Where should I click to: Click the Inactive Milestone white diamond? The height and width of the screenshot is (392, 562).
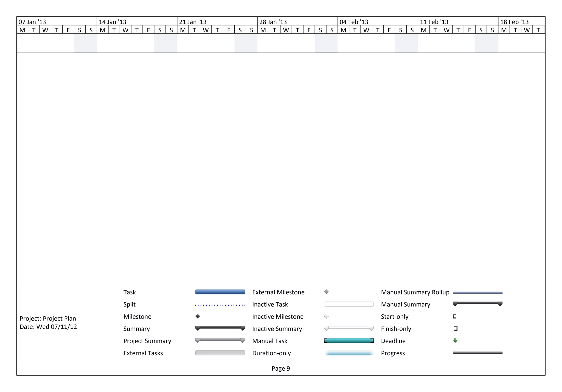tap(326, 316)
